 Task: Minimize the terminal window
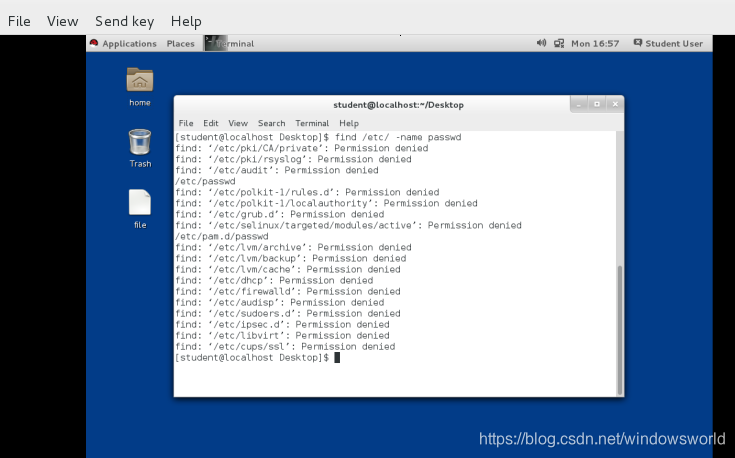point(579,104)
